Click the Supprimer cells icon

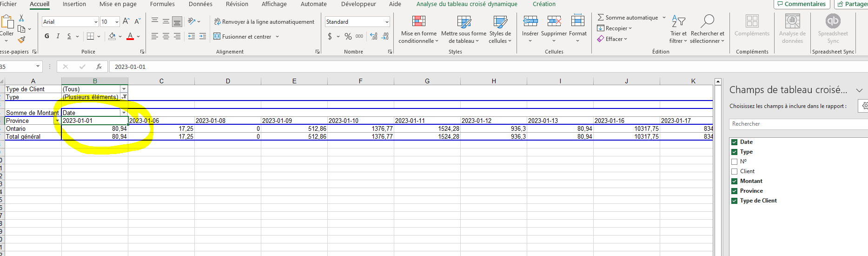click(554, 21)
